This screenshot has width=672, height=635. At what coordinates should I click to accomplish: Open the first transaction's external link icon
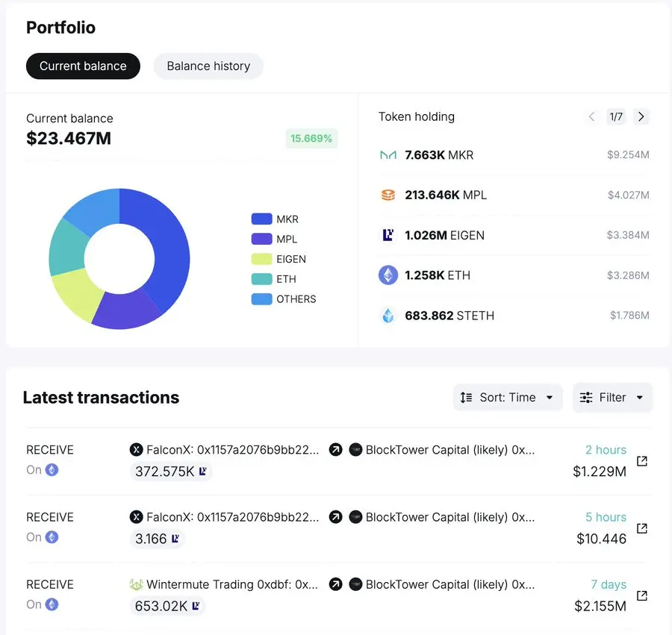(x=642, y=461)
